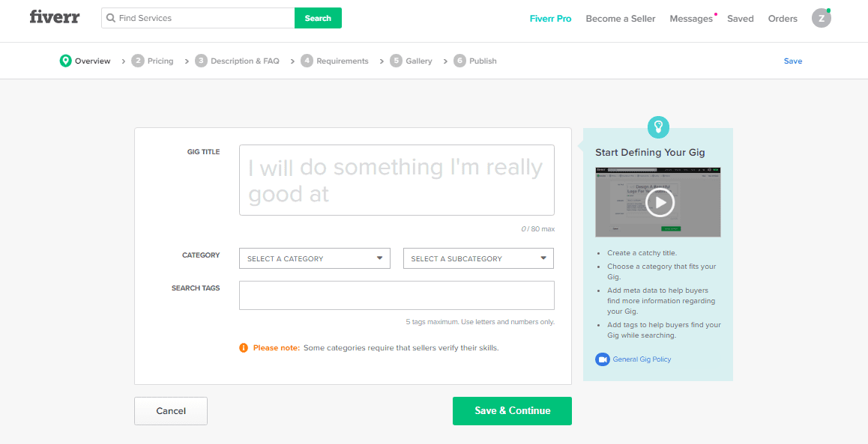Click the Fiverr logo
This screenshot has height=444, width=868.
(54, 17)
